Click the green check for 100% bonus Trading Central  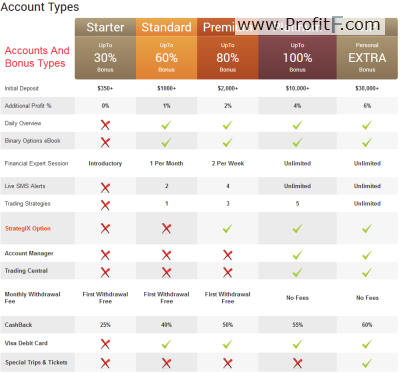click(297, 272)
